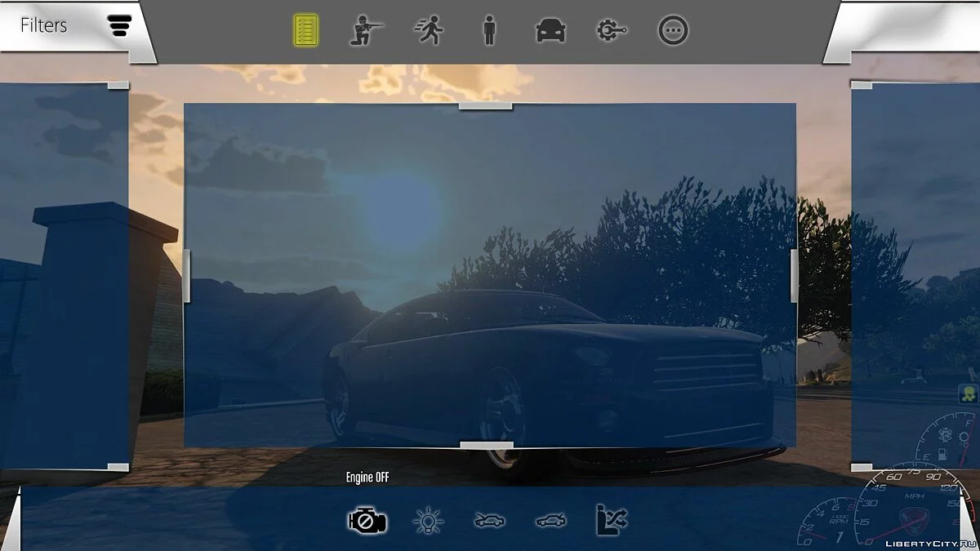Click the top handle of center panel
Screen dimensions: 980x551
pyautogui.click(x=485, y=105)
